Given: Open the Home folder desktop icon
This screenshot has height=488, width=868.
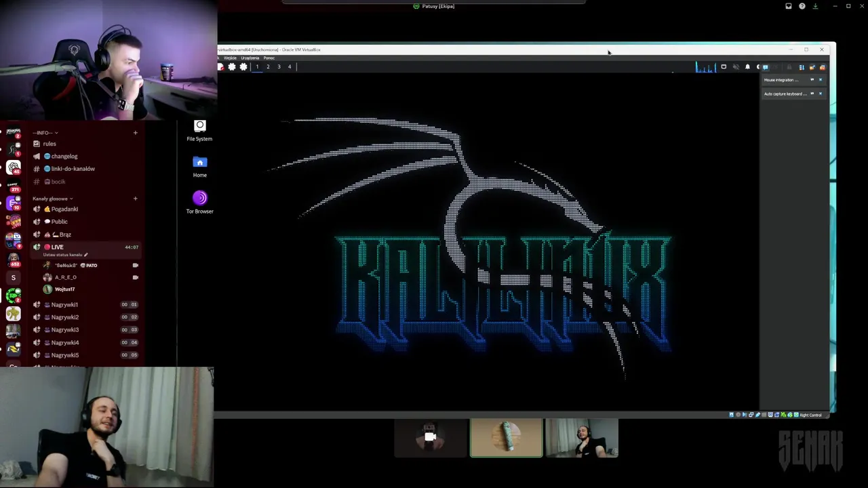Looking at the screenshot, I should (199, 167).
